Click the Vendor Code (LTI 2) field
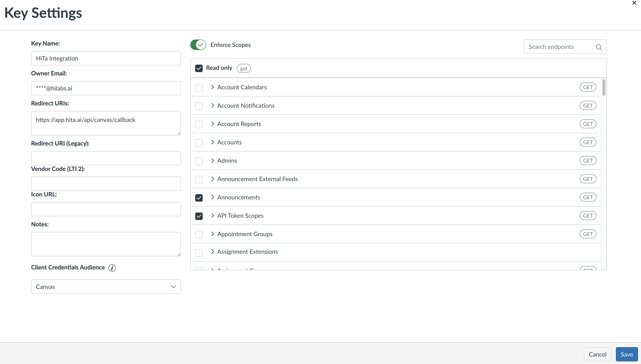 click(x=106, y=183)
